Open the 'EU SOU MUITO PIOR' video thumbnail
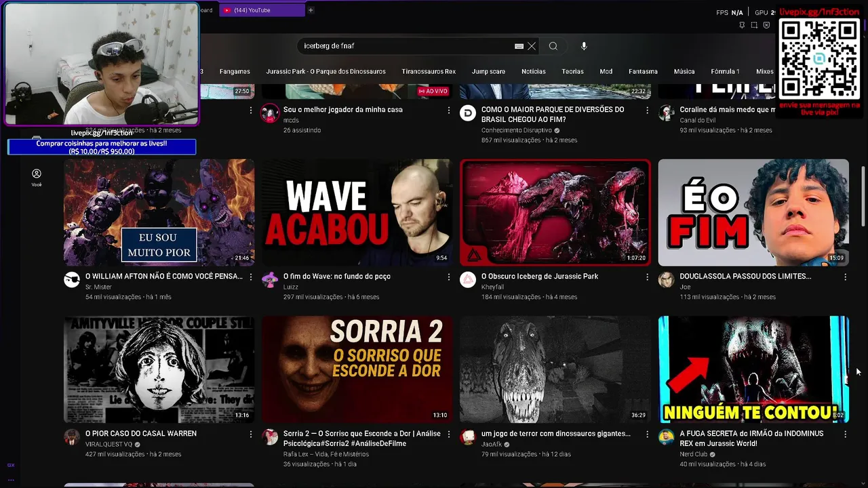Image resolution: width=868 pixels, height=488 pixels. coord(159,212)
